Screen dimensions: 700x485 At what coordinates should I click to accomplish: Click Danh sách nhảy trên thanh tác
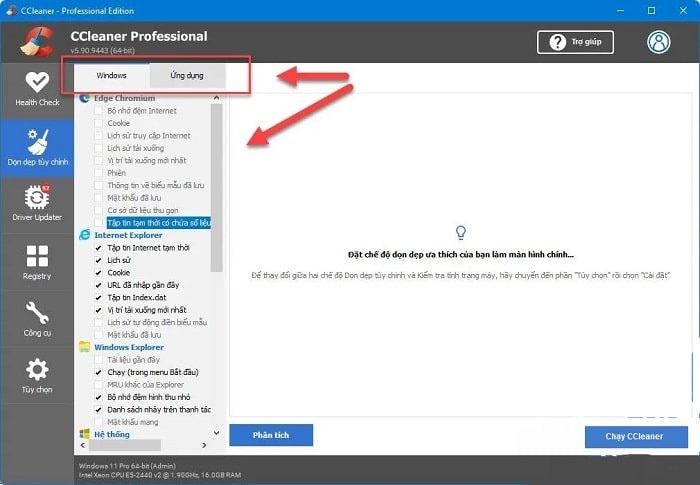point(159,410)
